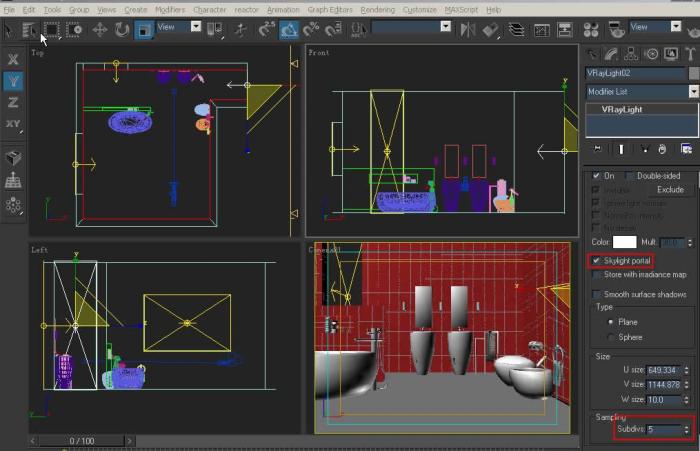Select the Move tool
This screenshot has height=451, width=700.
(x=100, y=30)
